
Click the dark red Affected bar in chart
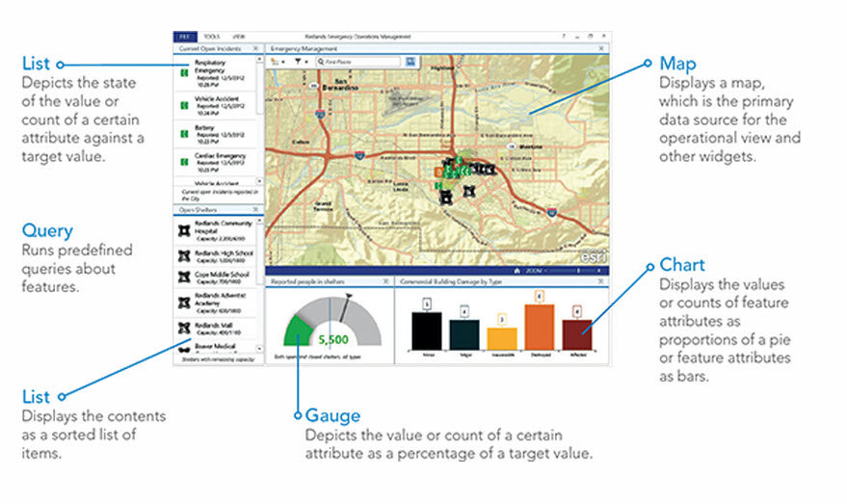577,335
